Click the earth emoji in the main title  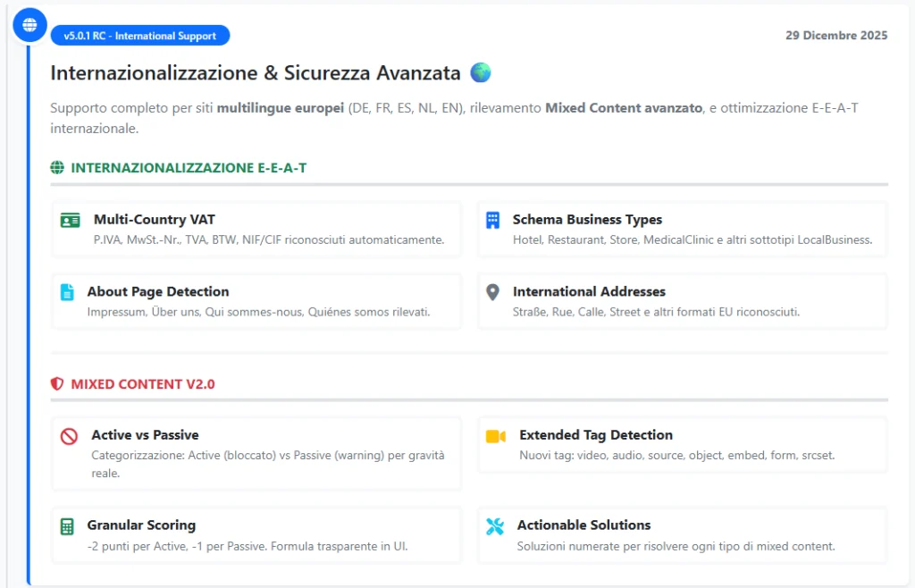(x=481, y=72)
